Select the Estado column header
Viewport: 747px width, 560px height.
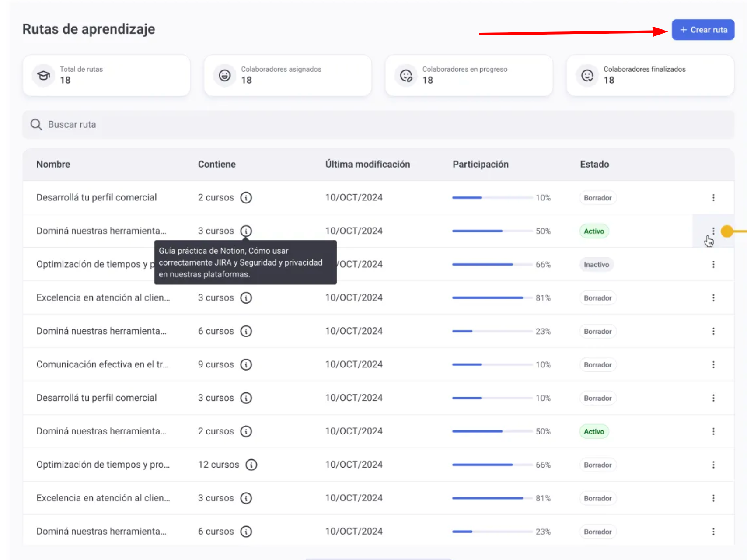[x=594, y=164]
